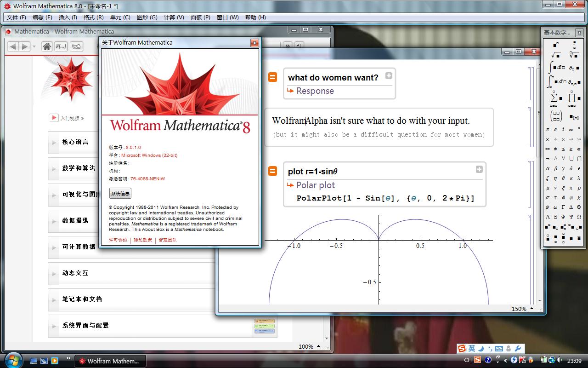
Task: Open 面板 (P) menu
Action: (x=200, y=17)
